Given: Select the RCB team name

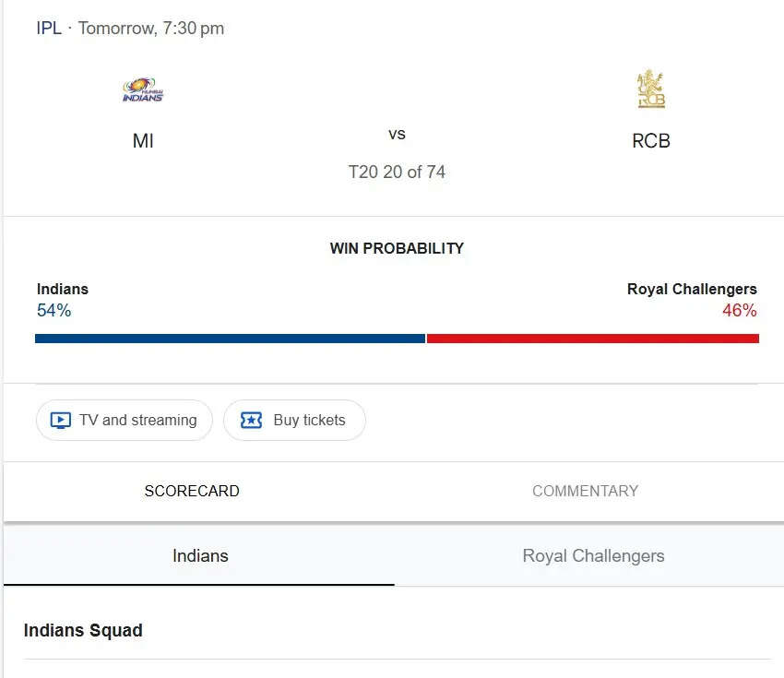Looking at the screenshot, I should (x=650, y=141).
